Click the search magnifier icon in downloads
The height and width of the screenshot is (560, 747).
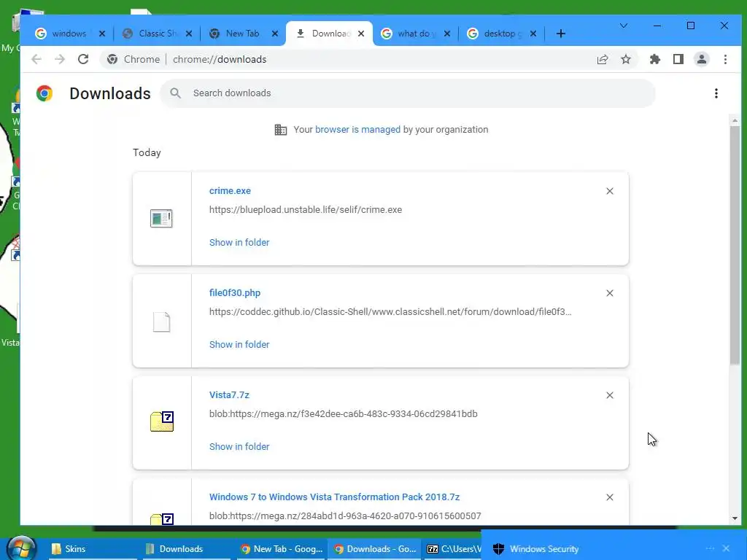(x=175, y=93)
